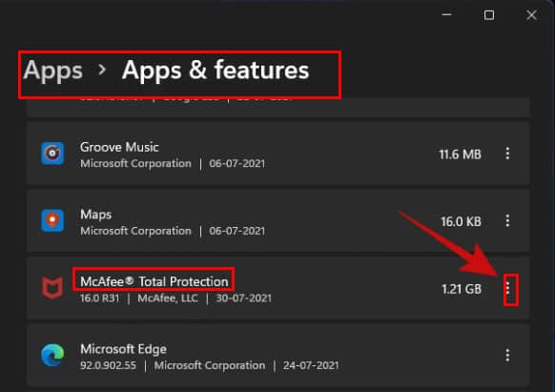Go back to Apps breadcrumb
This screenshot has height=392, width=555.
tap(52, 71)
